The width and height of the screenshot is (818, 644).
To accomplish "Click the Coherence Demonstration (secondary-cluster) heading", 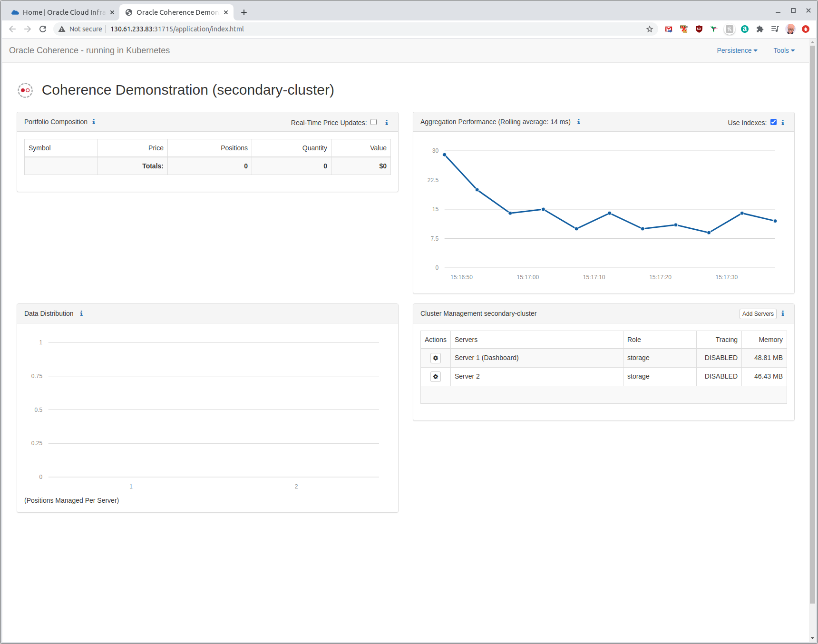I will coord(188,90).
